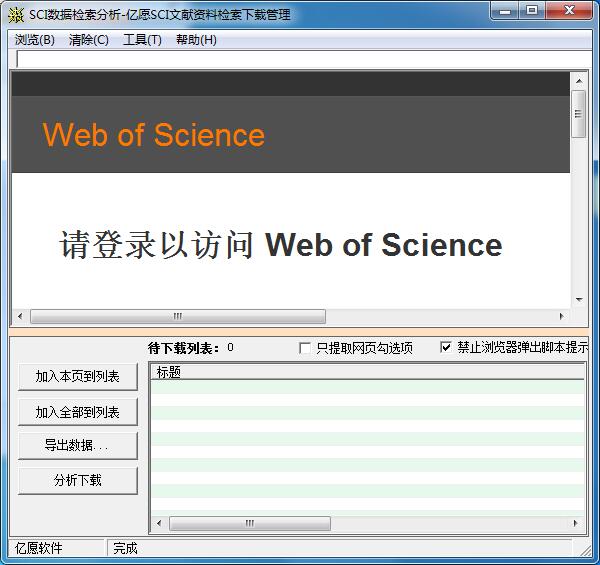Click browser pane horizontal scroll right arrow
Screen dimensions: 600x565
pos(561,316)
